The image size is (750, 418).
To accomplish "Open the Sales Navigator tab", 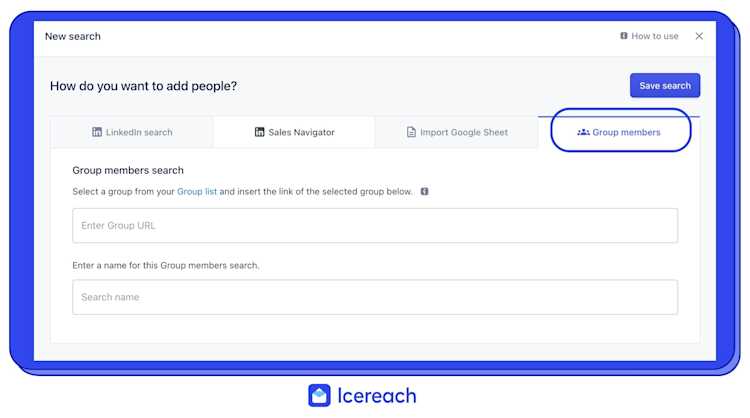I will coord(294,132).
